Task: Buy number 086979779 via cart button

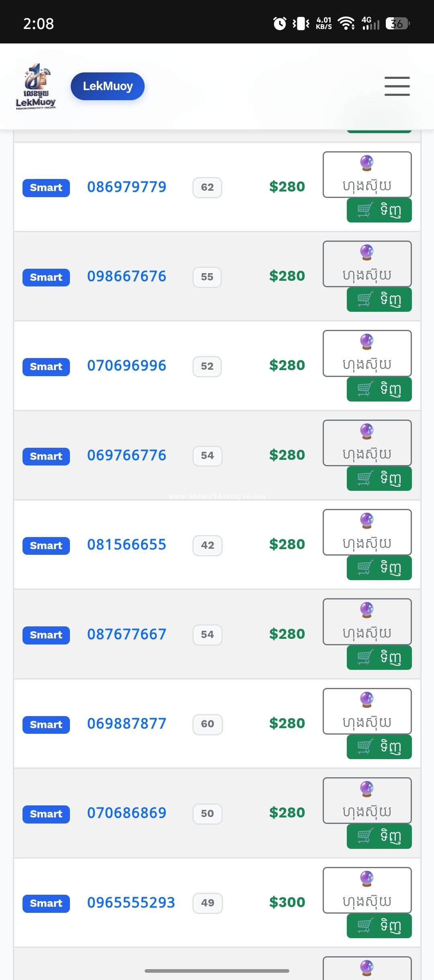Action: click(x=379, y=210)
